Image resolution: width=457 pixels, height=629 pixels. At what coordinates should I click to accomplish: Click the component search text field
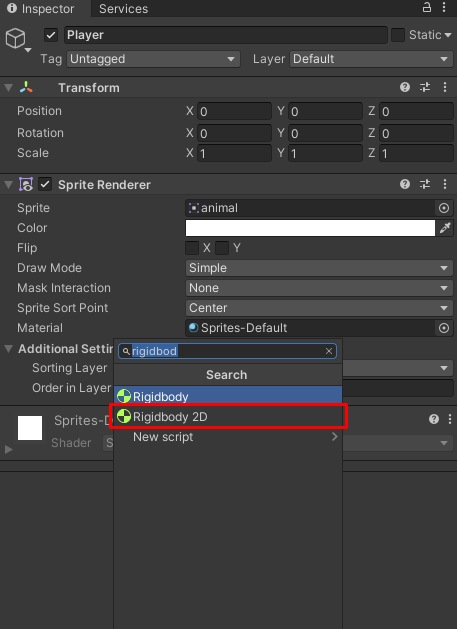point(227,351)
